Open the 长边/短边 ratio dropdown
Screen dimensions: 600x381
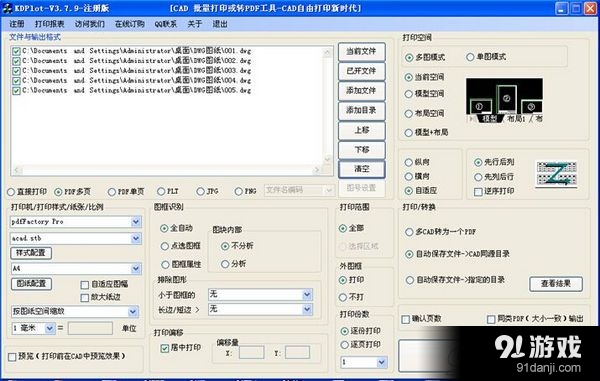point(307,309)
